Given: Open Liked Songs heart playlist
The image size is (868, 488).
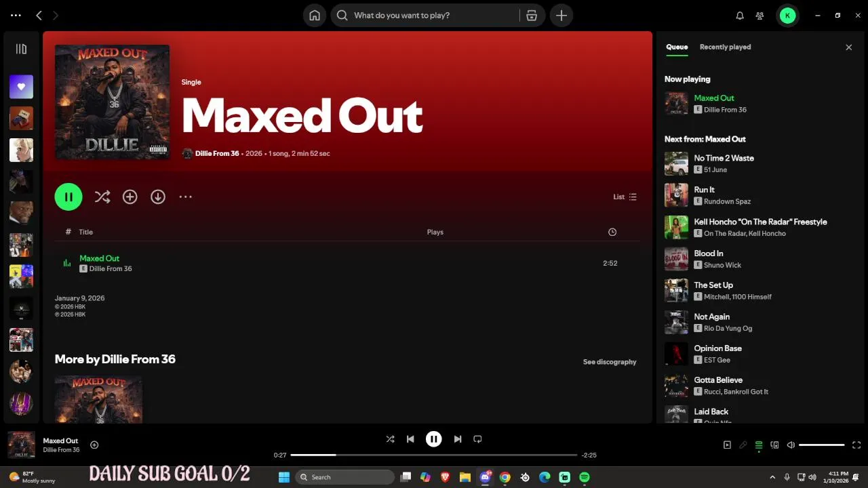Looking at the screenshot, I should 21,87.
